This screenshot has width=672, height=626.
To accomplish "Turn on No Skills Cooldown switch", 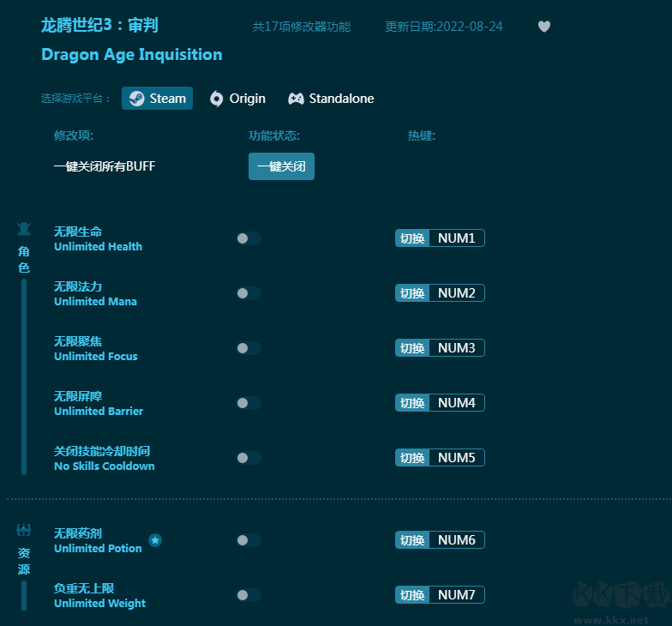I will (249, 458).
